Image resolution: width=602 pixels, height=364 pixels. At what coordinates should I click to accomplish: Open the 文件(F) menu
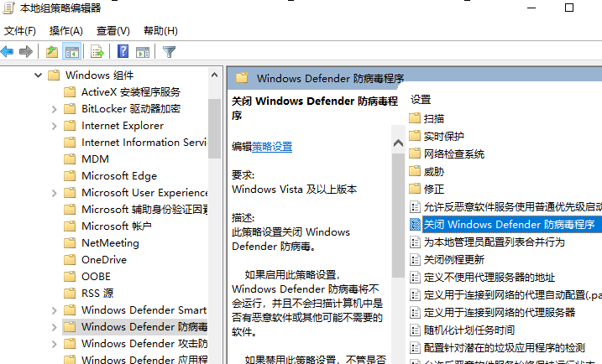20,31
